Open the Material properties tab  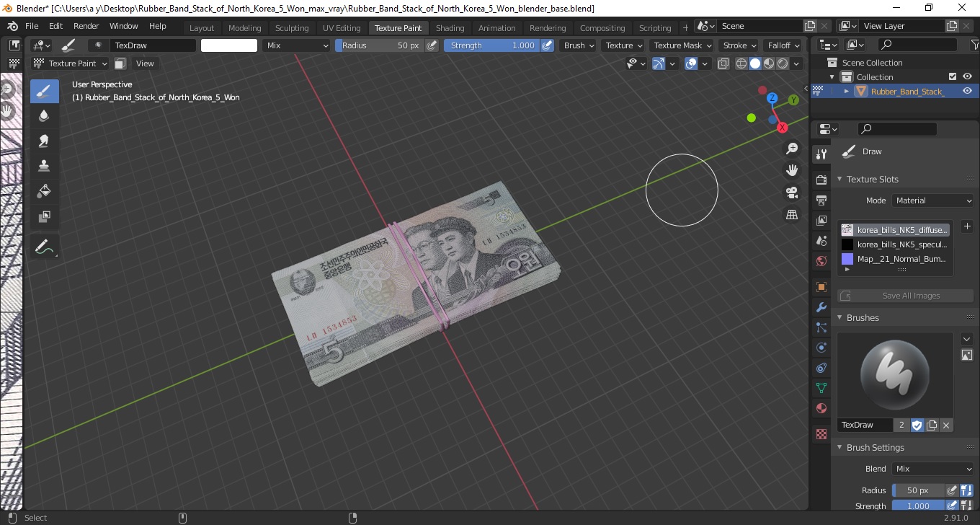821,408
